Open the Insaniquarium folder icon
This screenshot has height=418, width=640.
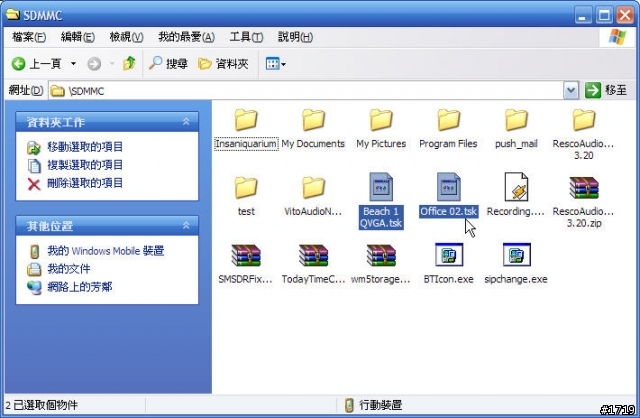[x=246, y=120]
